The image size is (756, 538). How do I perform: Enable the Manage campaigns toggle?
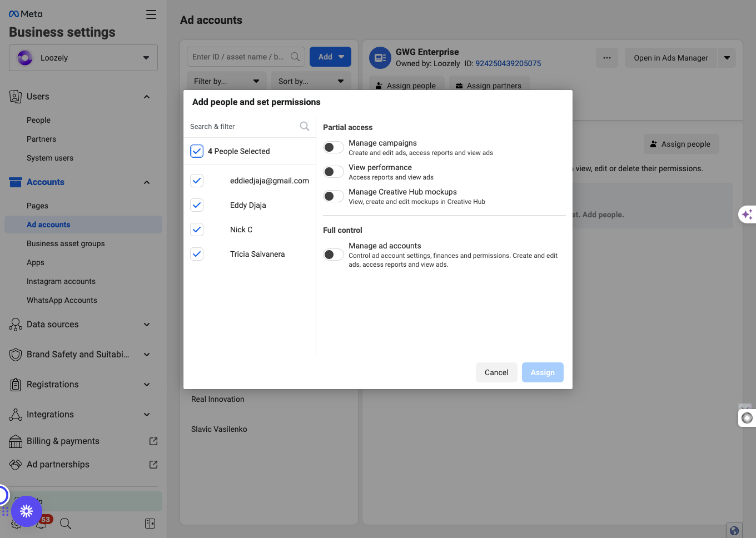[334, 147]
